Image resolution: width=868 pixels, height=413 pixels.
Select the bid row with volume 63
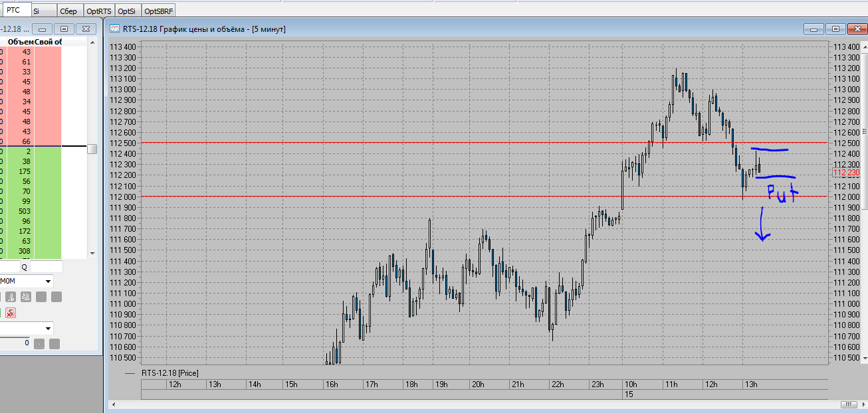click(x=31, y=241)
